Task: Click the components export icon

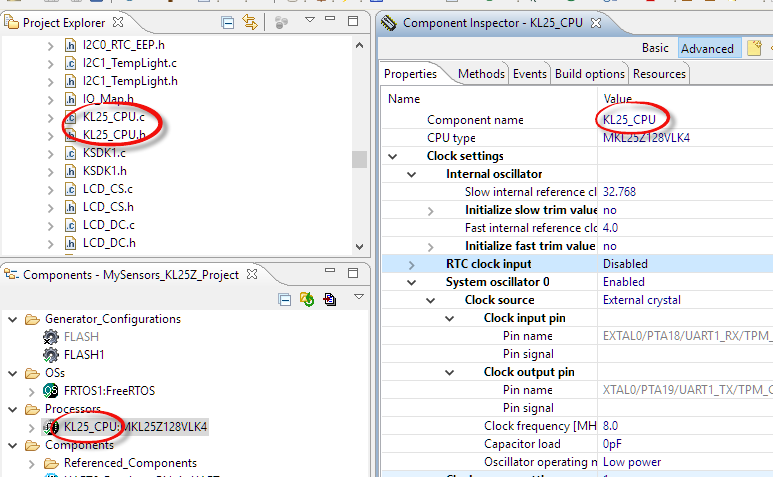Action: (329, 299)
